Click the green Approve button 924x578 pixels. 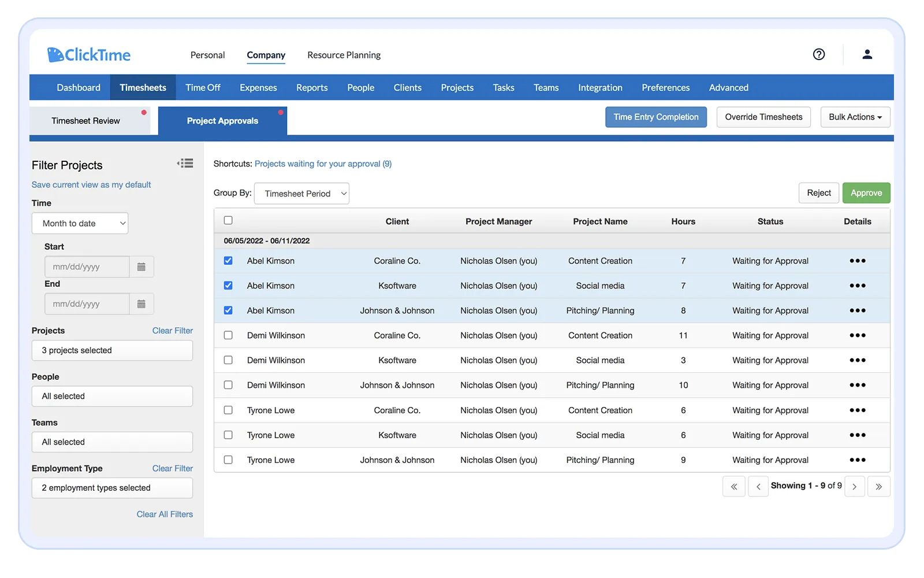866,193
